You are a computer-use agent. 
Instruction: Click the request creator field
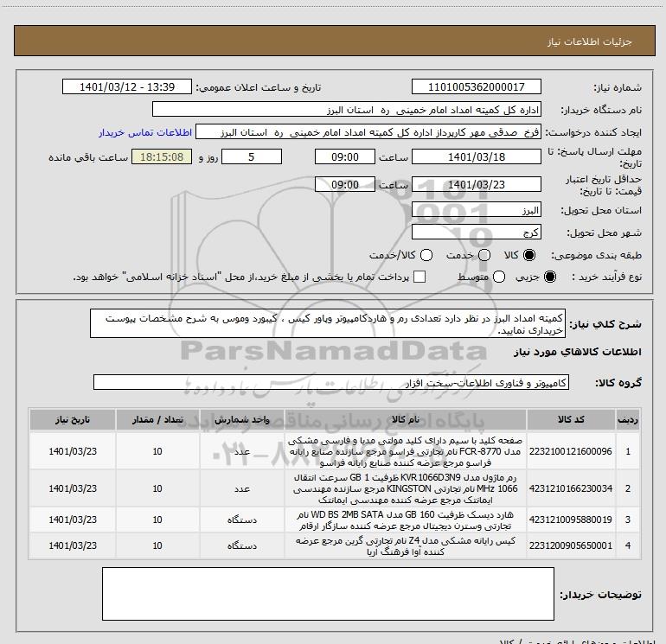[368, 132]
